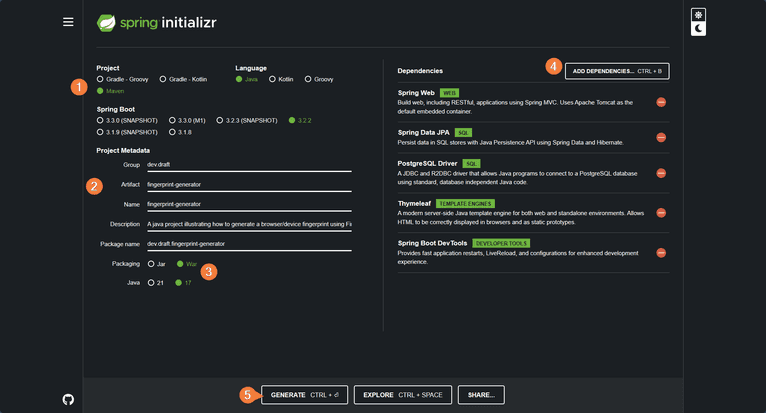Open the hamburger menu

tap(68, 21)
